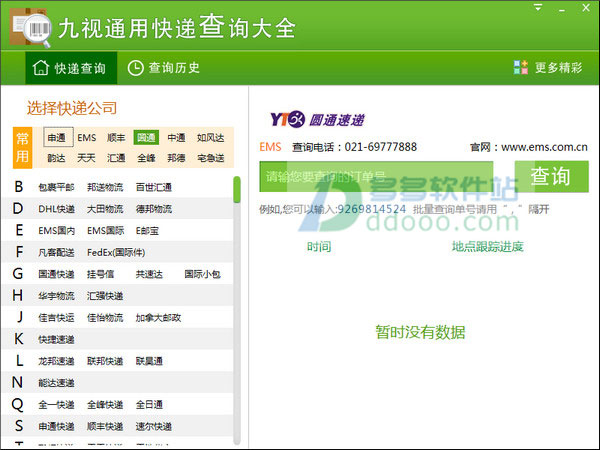Choose 全一快递 in row Q
Image resolution: width=600 pixels, height=450 pixels.
pyautogui.click(x=56, y=404)
